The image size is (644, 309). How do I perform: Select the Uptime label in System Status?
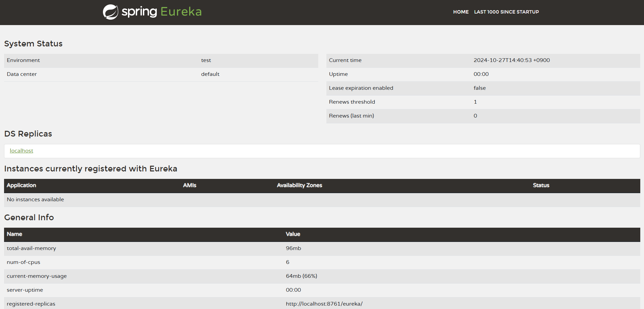tap(338, 74)
